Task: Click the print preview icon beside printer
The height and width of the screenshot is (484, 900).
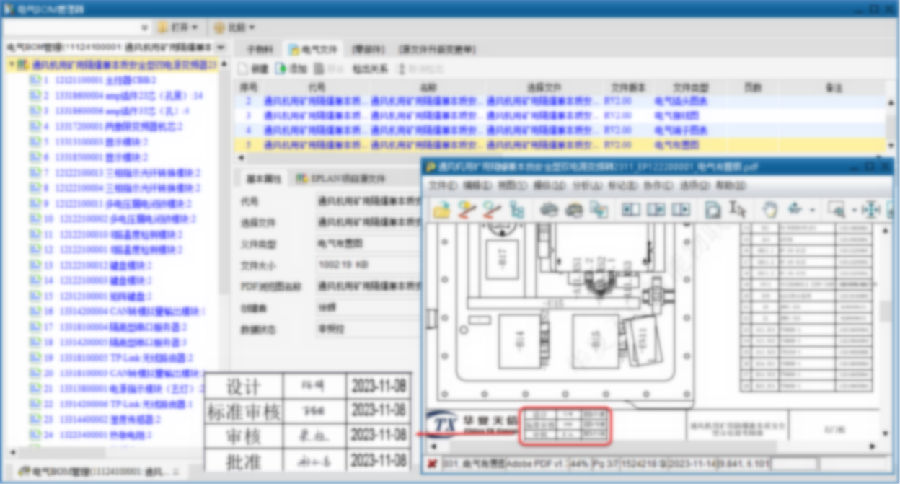Action: 574,210
